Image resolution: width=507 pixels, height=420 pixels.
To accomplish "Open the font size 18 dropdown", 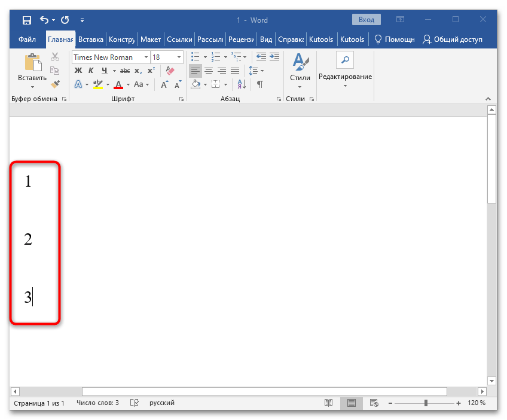I will click(x=179, y=57).
